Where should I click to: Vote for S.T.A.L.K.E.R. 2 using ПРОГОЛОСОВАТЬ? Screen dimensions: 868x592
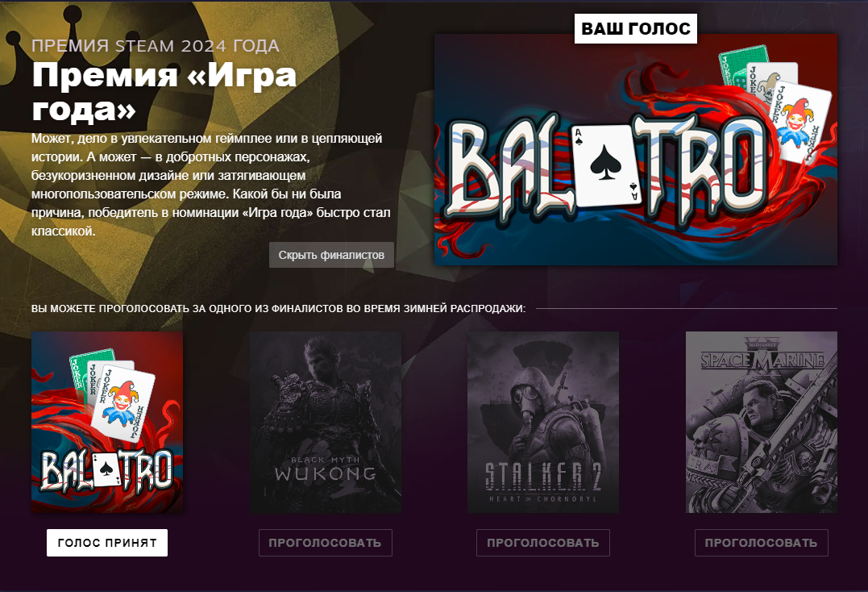click(543, 543)
